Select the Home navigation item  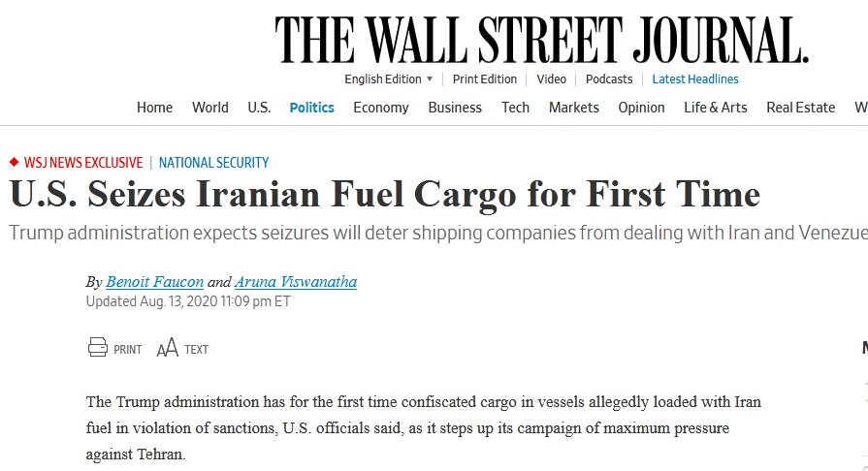[x=154, y=108]
